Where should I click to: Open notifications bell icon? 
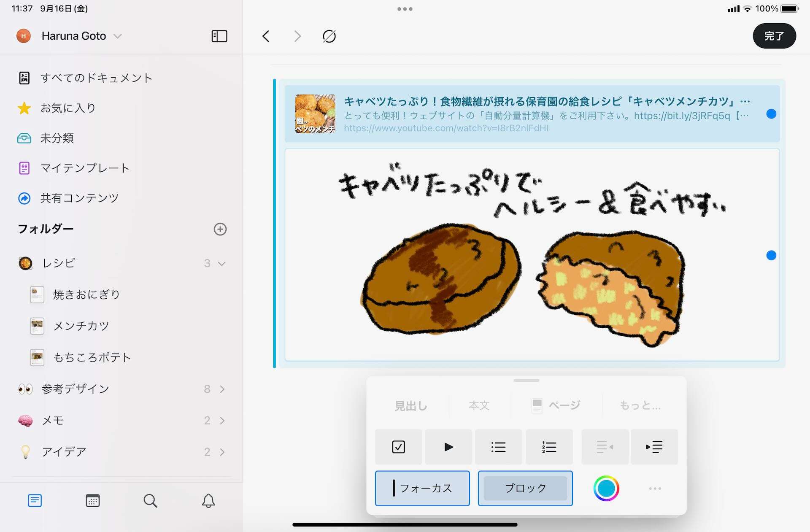[208, 501]
